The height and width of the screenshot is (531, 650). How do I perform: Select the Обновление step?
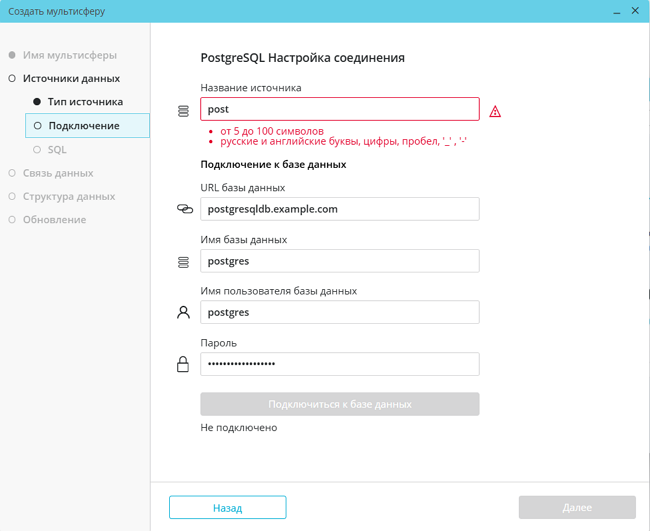coord(54,219)
